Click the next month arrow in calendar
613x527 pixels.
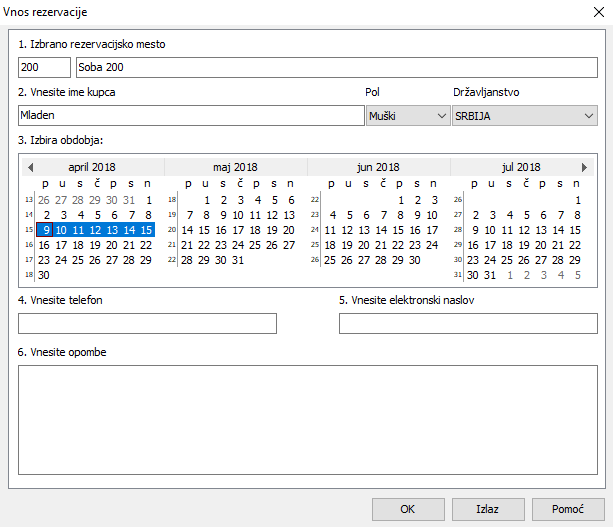(585, 167)
